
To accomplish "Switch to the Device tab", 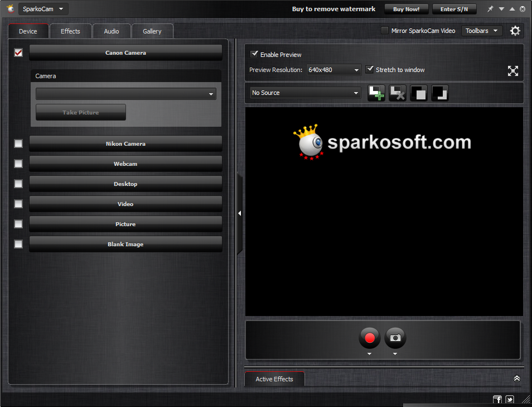I will (x=28, y=31).
